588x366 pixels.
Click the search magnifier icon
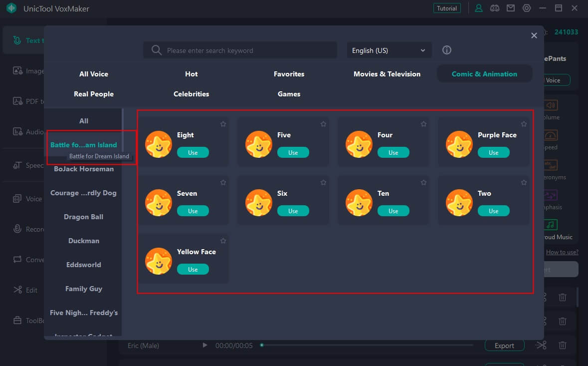[157, 50]
